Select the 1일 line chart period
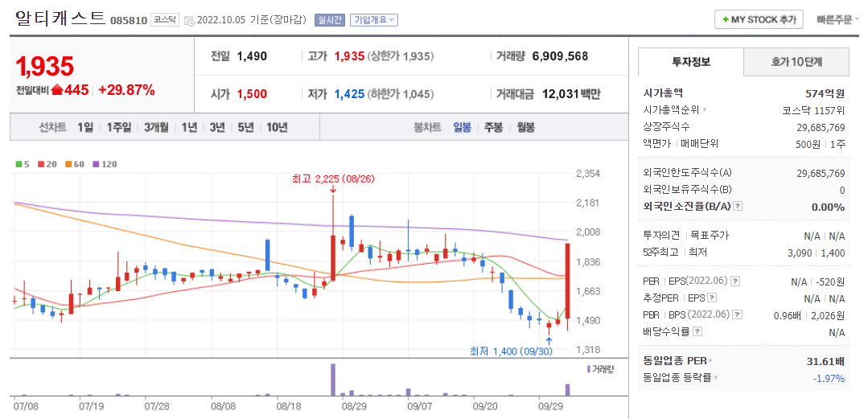 [85, 127]
